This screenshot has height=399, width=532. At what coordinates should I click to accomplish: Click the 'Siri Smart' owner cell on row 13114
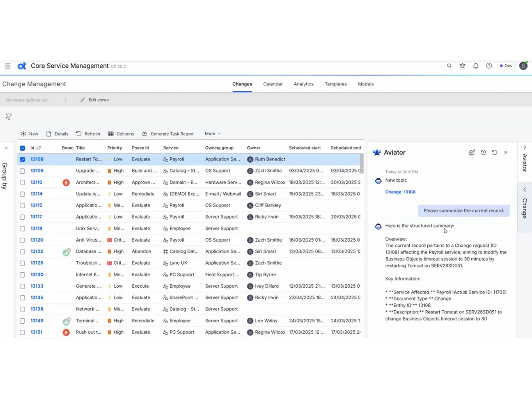265,194
